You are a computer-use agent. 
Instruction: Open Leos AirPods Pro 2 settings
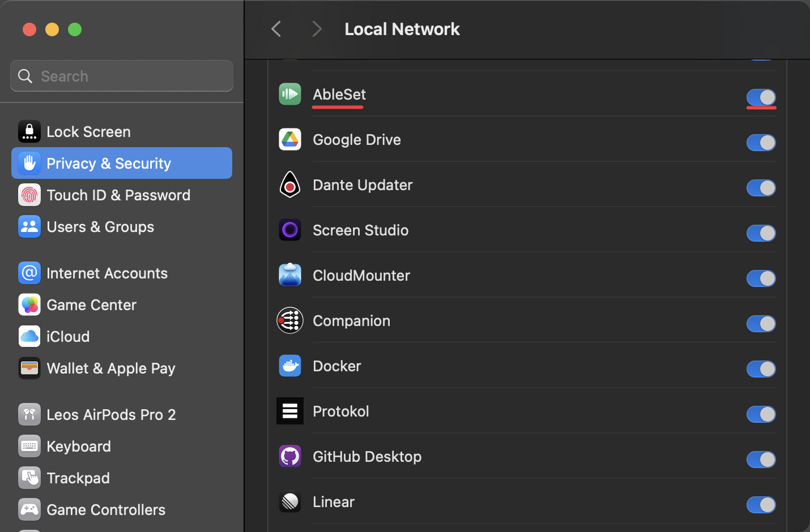coord(110,414)
